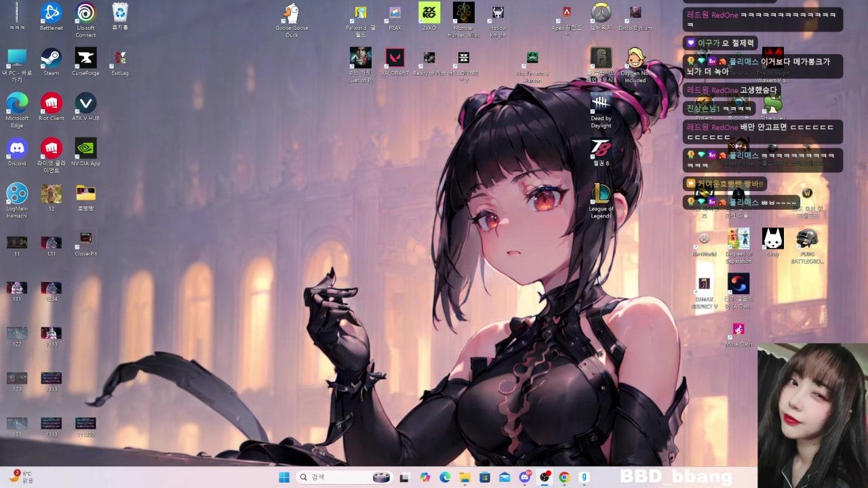Screen dimensions: 868x488
Task: Click the LogMeIn Hamachi shortcut
Action: [x=17, y=200]
